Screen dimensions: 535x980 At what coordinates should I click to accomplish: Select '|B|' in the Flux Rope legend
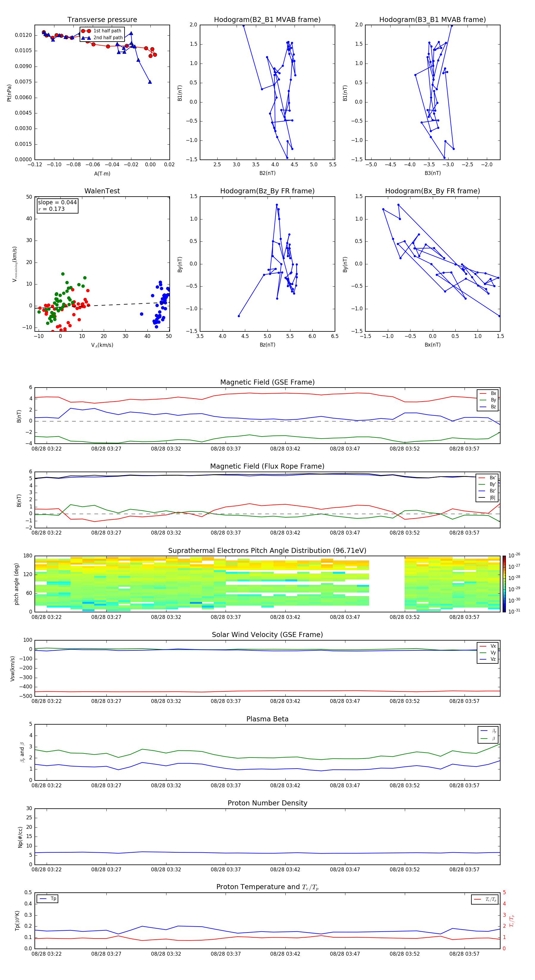point(487,498)
